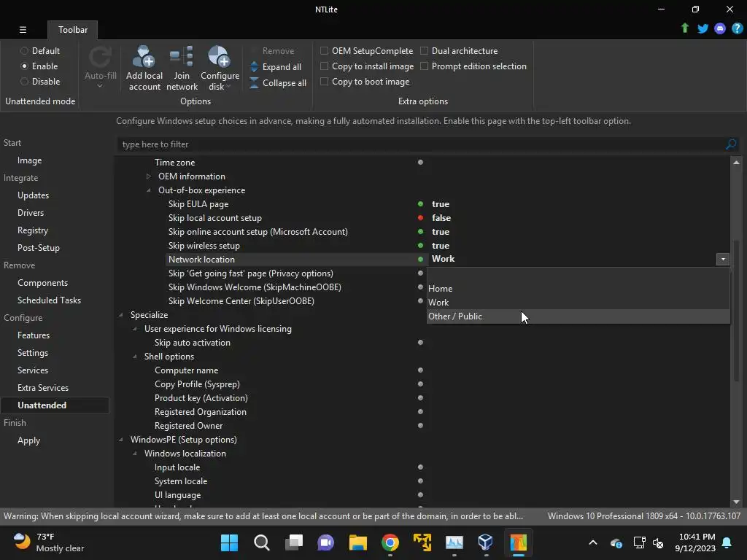Click the Expand all icon
This screenshot has height=560, width=747.
255,66
